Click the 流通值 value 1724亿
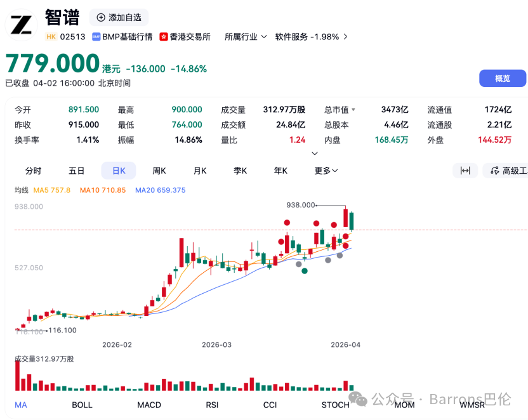Viewport: 528px width, 420px height. pyautogui.click(x=498, y=109)
